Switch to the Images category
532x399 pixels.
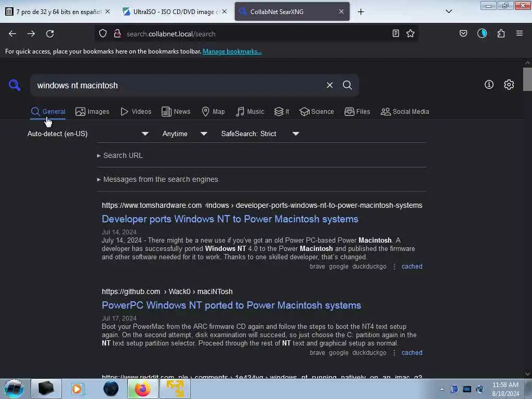tap(92, 112)
